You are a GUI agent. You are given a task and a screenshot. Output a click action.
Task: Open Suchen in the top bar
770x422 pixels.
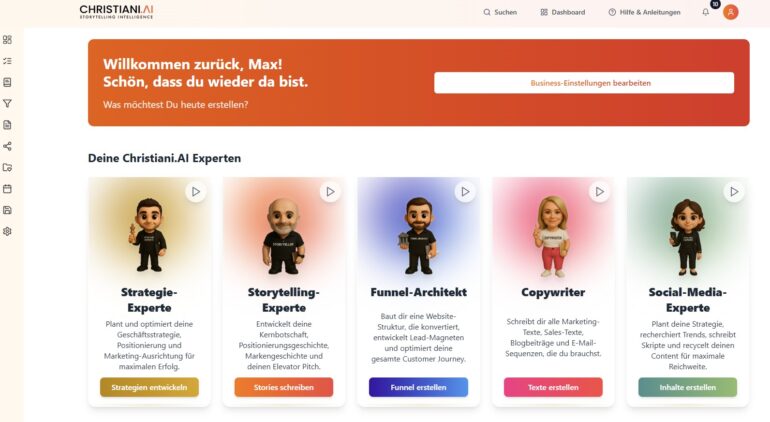pyautogui.click(x=500, y=12)
